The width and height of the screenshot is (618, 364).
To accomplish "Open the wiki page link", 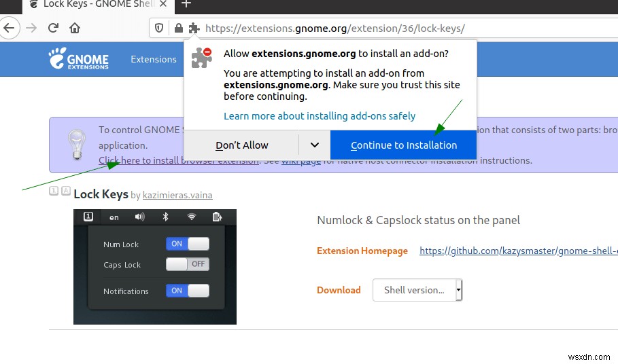I will [301, 161].
